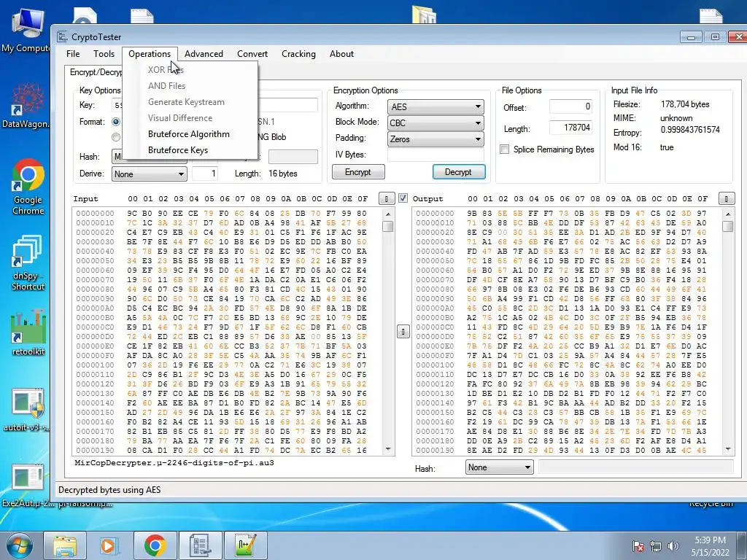Viewport: 747px width, 560px height.
Task: Open the Tools menu
Action: tap(104, 54)
